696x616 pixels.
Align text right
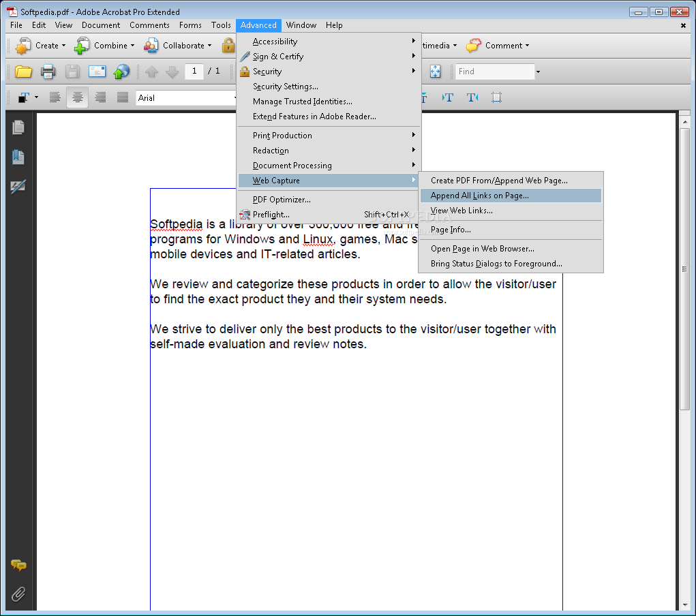click(100, 97)
